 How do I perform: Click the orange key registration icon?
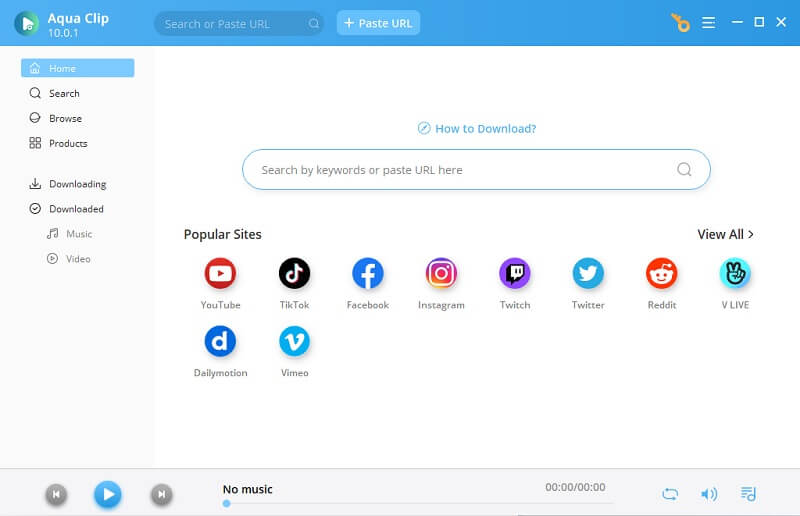pos(680,23)
